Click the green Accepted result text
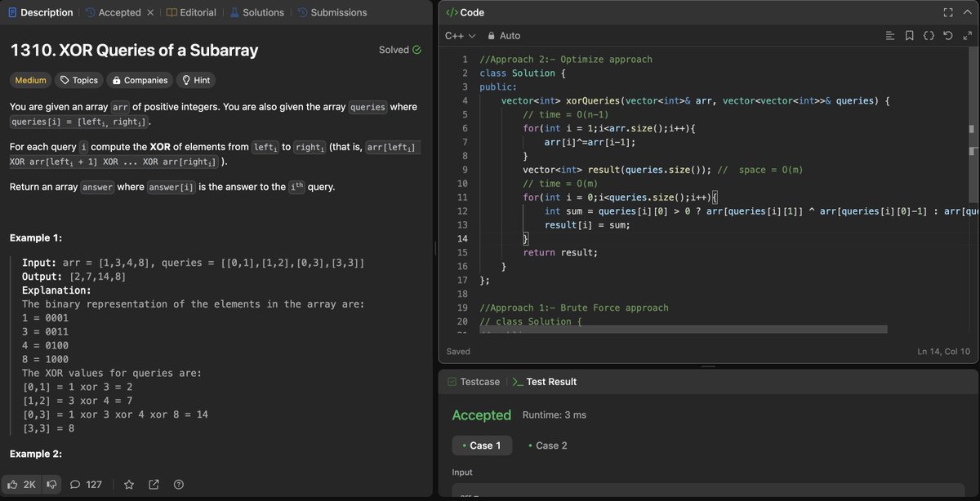 click(x=481, y=415)
